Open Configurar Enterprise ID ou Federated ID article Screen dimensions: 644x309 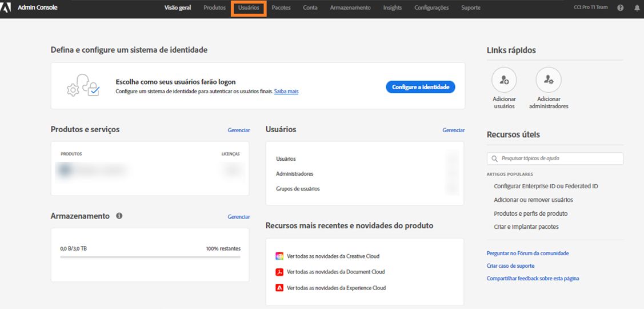546,187
